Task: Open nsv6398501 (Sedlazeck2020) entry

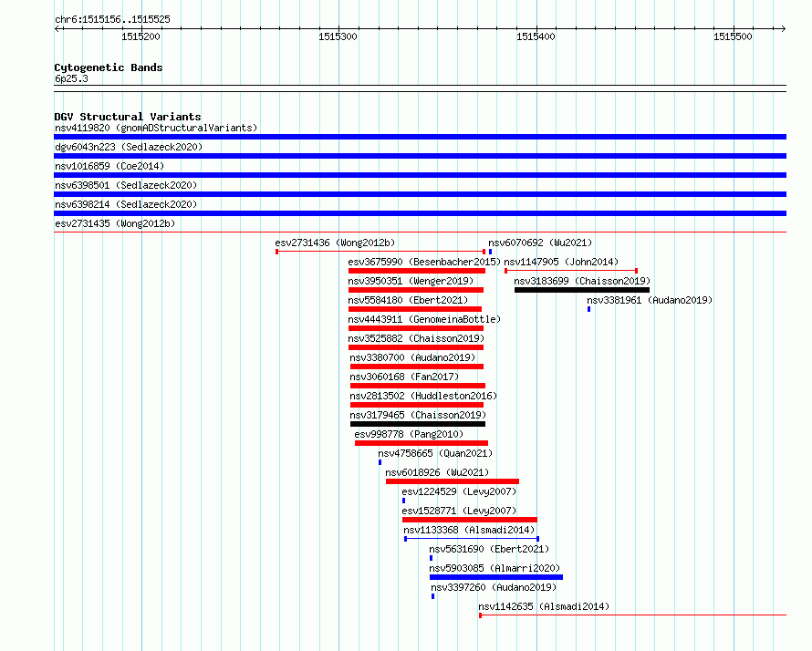Action: (x=126, y=185)
